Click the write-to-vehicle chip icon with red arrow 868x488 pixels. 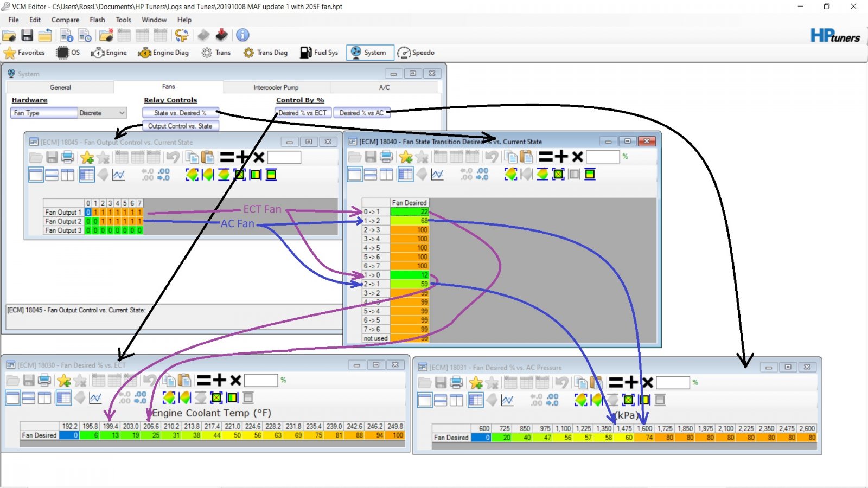(x=221, y=35)
